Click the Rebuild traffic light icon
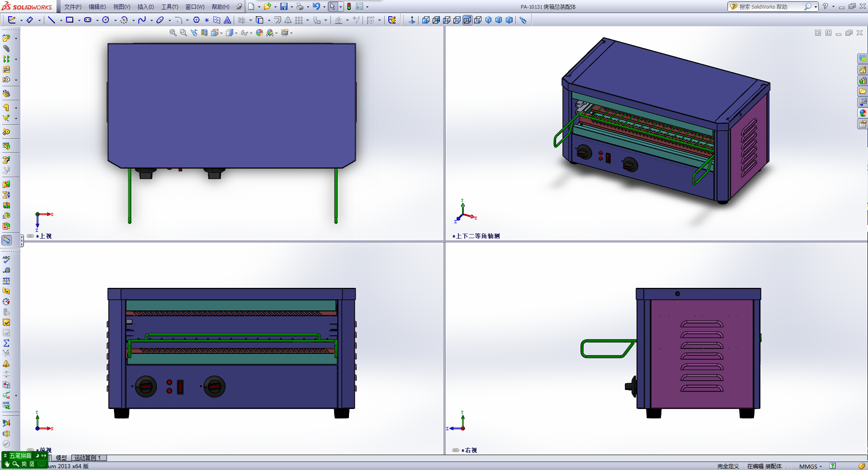The width and height of the screenshot is (868, 470). (349, 6)
